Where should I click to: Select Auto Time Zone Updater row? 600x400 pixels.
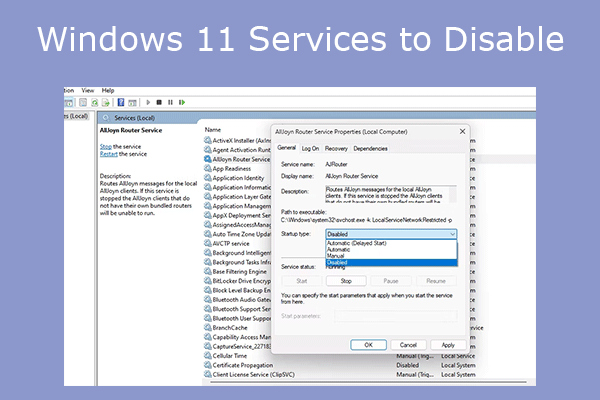[x=237, y=234]
